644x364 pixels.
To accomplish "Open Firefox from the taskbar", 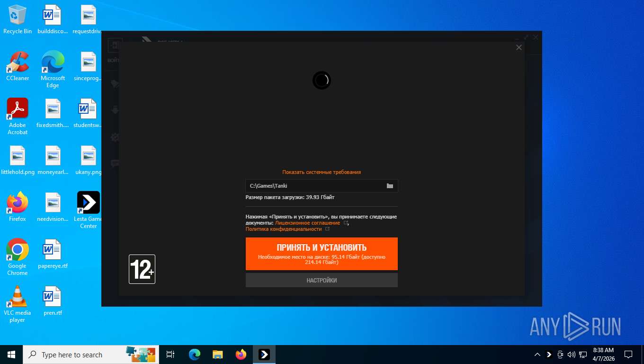I will click(x=241, y=355).
